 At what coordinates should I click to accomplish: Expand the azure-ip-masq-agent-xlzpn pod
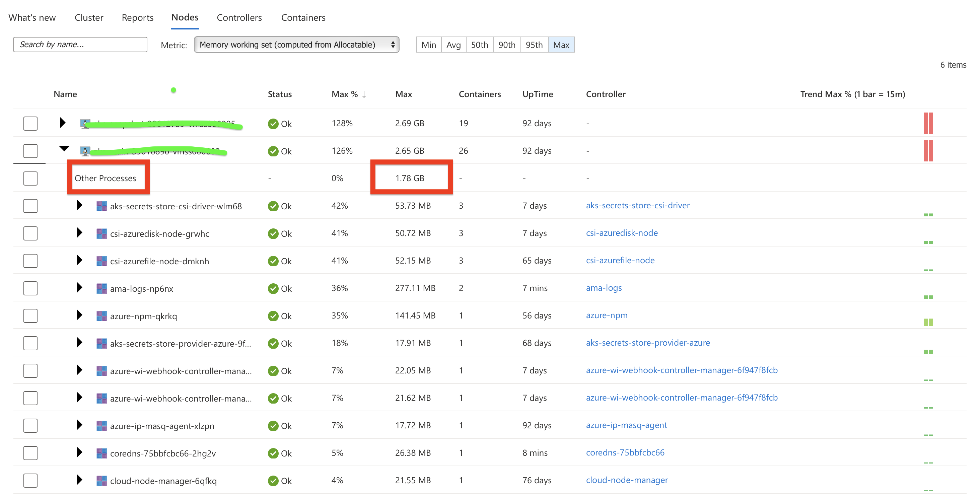coord(79,425)
